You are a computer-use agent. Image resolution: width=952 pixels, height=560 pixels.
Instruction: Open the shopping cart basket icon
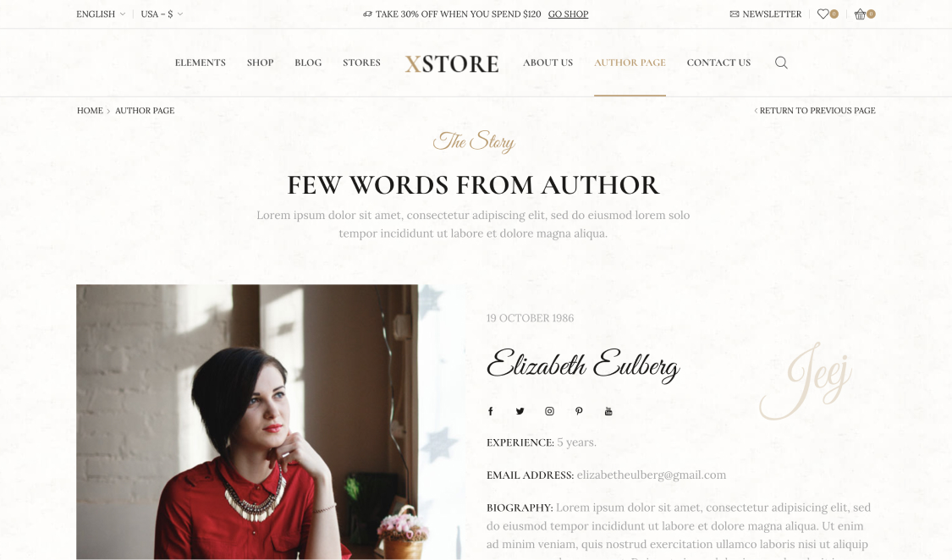coord(860,14)
